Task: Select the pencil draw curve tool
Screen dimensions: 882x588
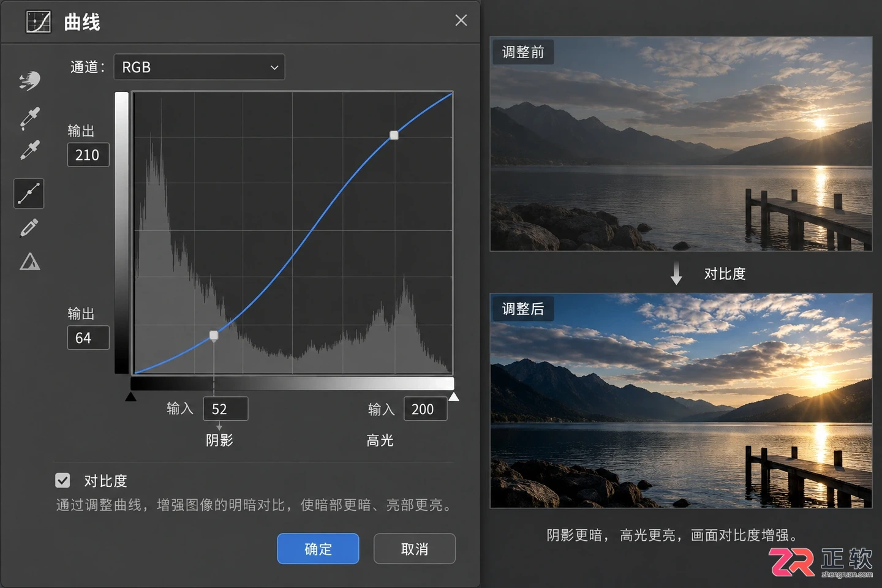Action: (x=29, y=228)
